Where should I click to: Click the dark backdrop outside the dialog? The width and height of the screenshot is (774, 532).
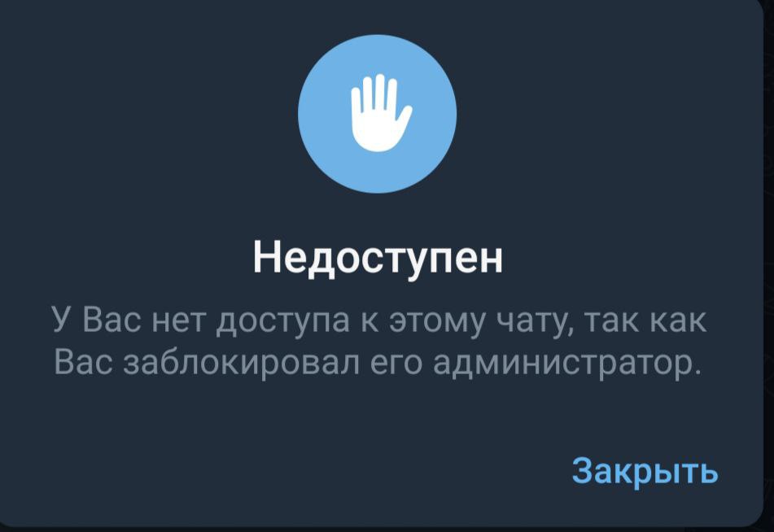coord(769,246)
